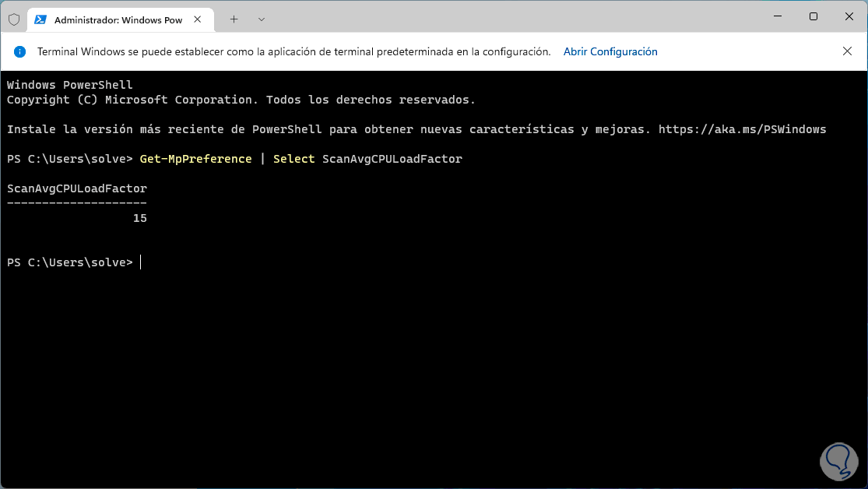Click the https://aka.ms/PSWindows URL

point(742,129)
